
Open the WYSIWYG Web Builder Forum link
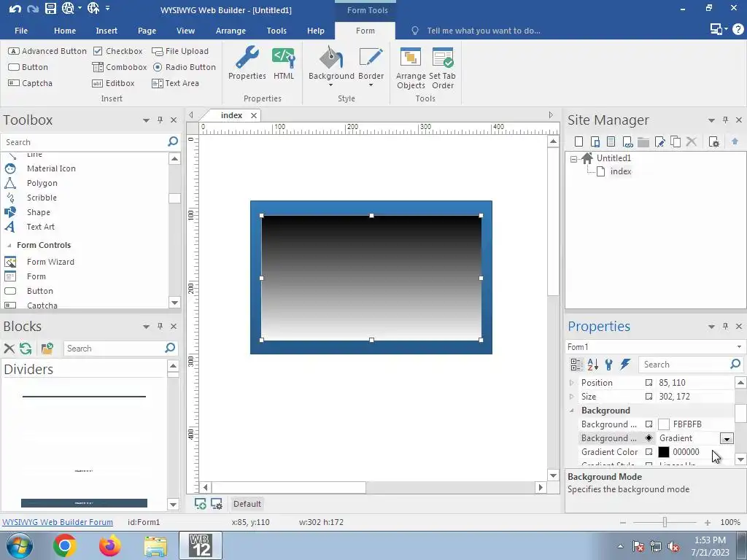click(x=58, y=522)
